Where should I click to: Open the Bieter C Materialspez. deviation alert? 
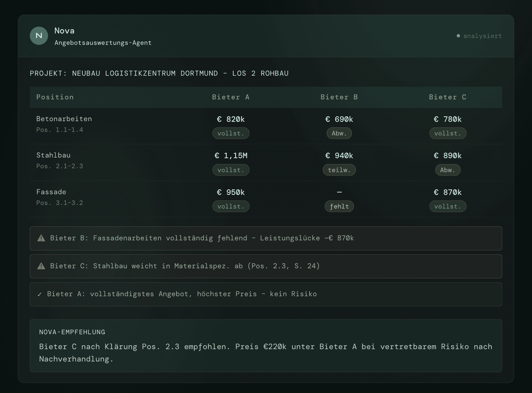coord(266,266)
